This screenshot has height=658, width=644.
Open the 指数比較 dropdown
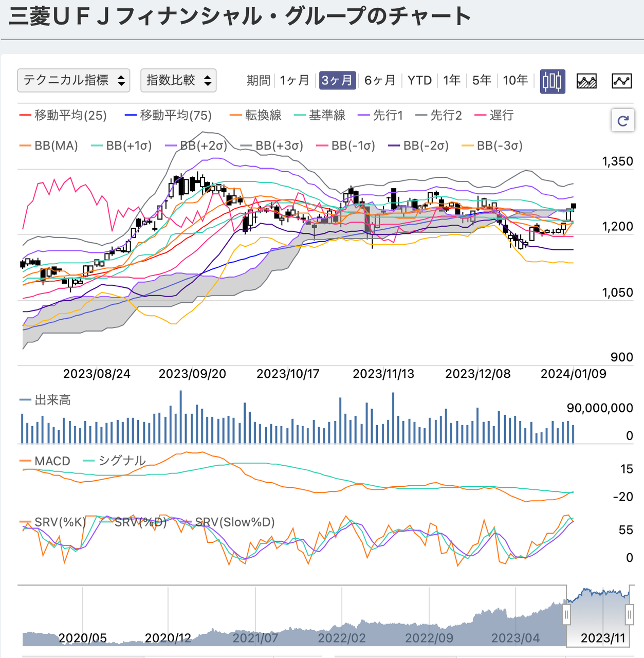178,81
